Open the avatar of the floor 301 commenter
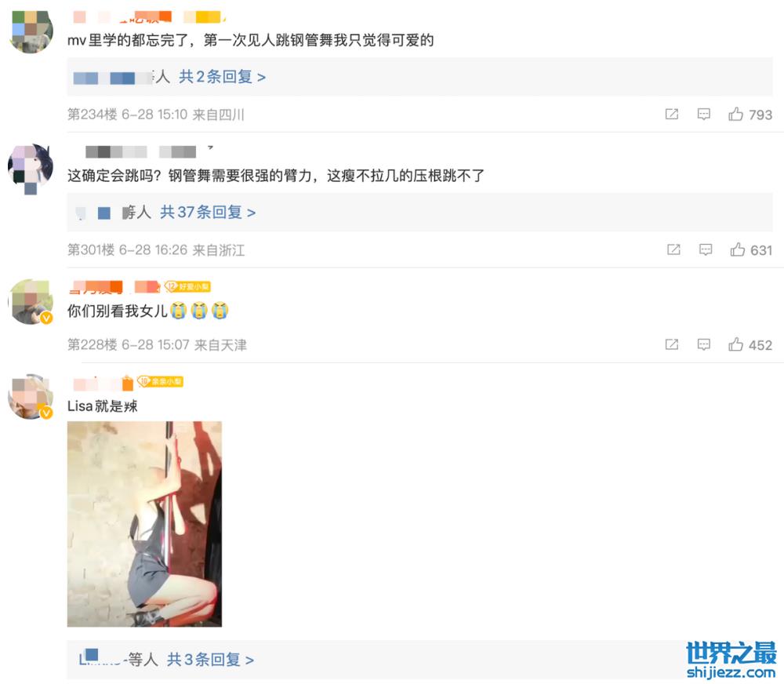This screenshot has width=784, height=684. pos(31,166)
